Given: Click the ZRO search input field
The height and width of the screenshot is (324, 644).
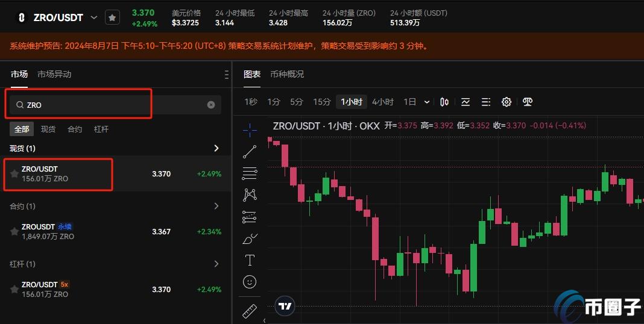Looking at the screenshot, I should pyautogui.click(x=115, y=105).
